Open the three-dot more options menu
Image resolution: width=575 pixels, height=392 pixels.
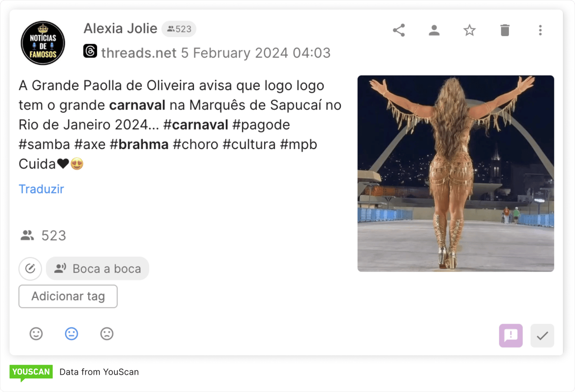tap(540, 30)
